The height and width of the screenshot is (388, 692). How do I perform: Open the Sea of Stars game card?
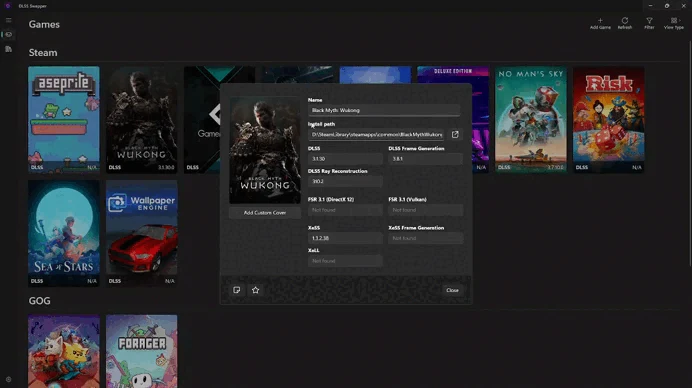(x=64, y=233)
